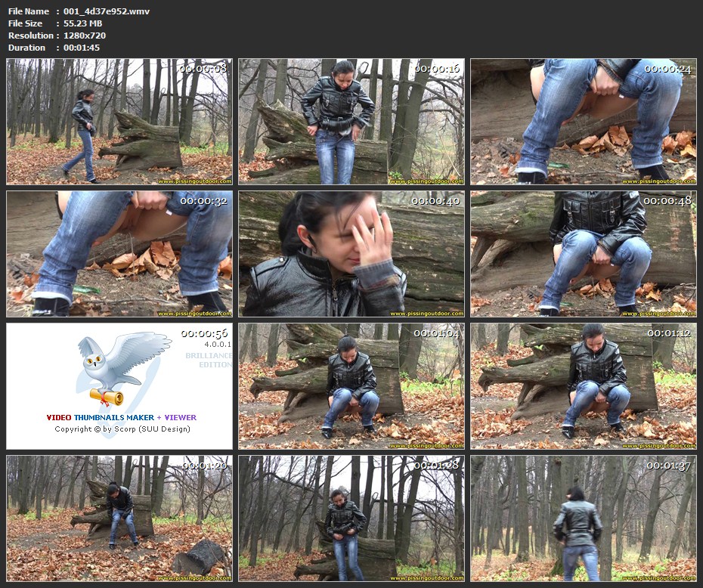The width and height of the screenshot is (703, 588).
Task: Open the thumbnail timestamped 00:00:08
Action: [119, 122]
